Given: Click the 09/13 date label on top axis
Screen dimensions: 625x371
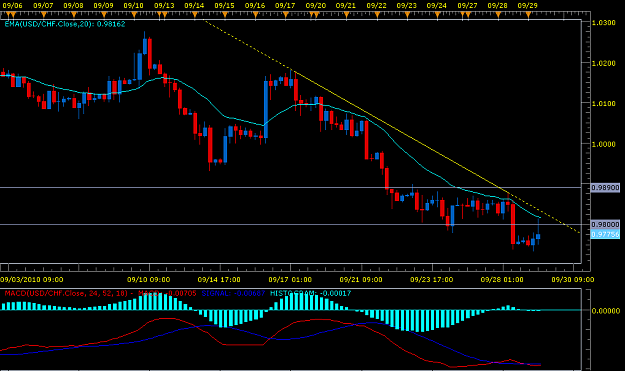Looking at the screenshot, I should pos(164,6).
